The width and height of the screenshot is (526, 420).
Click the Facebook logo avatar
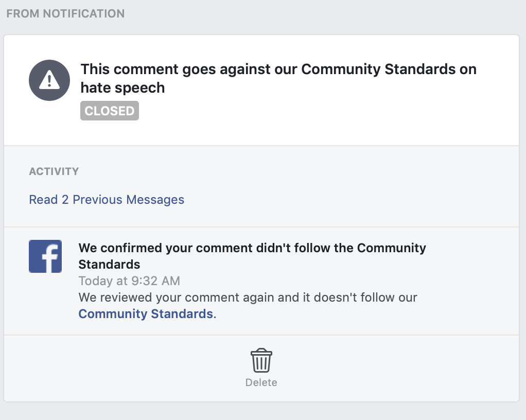tap(45, 256)
